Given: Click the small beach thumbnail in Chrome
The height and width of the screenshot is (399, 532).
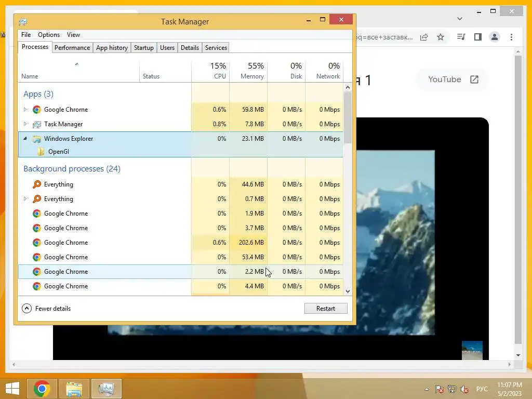Looking at the screenshot, I should coord(472,351).
